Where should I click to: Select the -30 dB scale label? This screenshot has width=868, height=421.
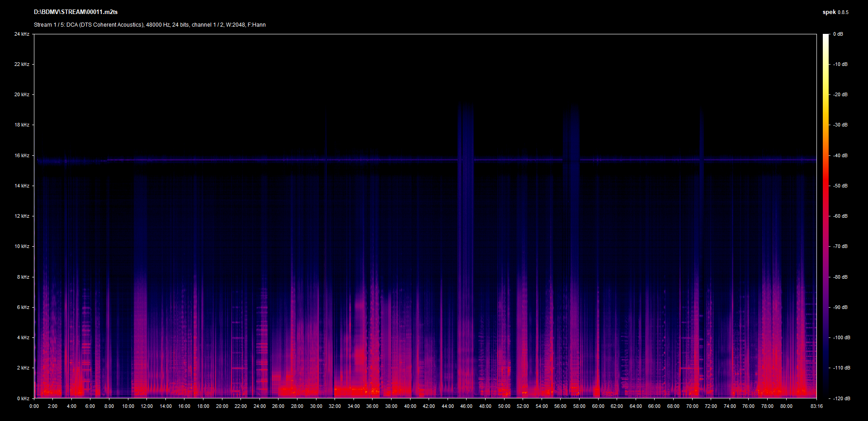[840, 125]
